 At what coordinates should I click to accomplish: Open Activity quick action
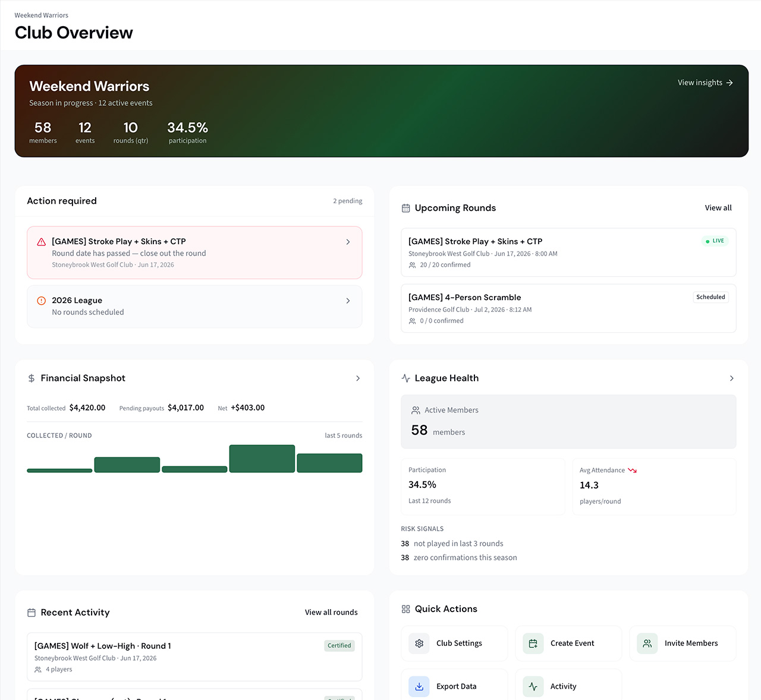[x=568, y=686]
